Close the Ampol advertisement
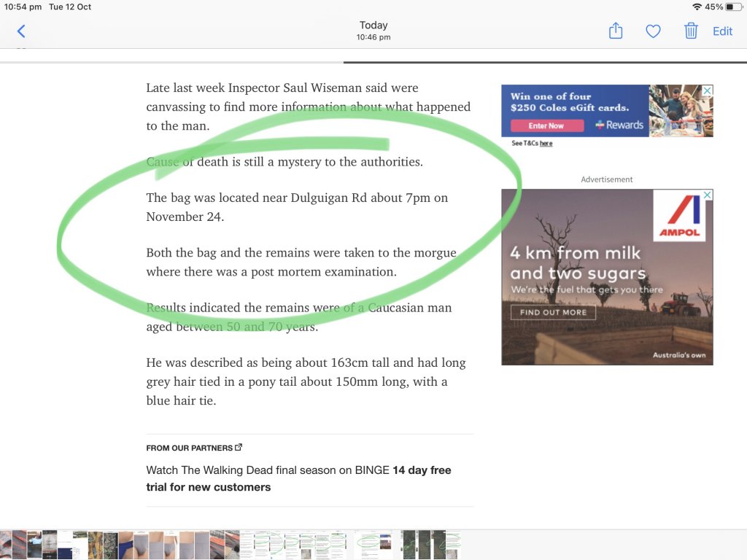The image size is (747, 560). [x=707, y=195]
